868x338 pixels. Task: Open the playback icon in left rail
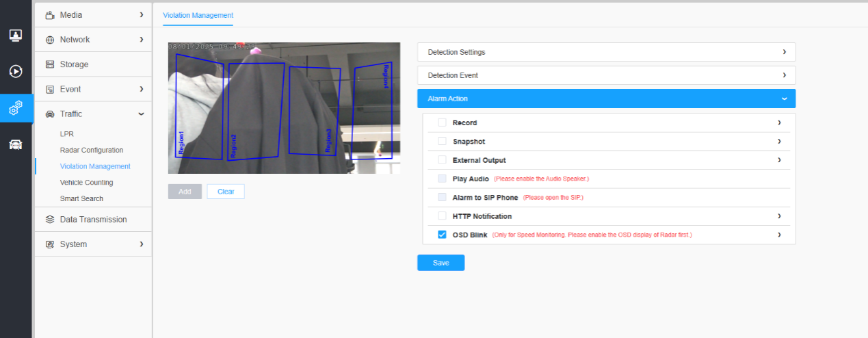[16, 71]
